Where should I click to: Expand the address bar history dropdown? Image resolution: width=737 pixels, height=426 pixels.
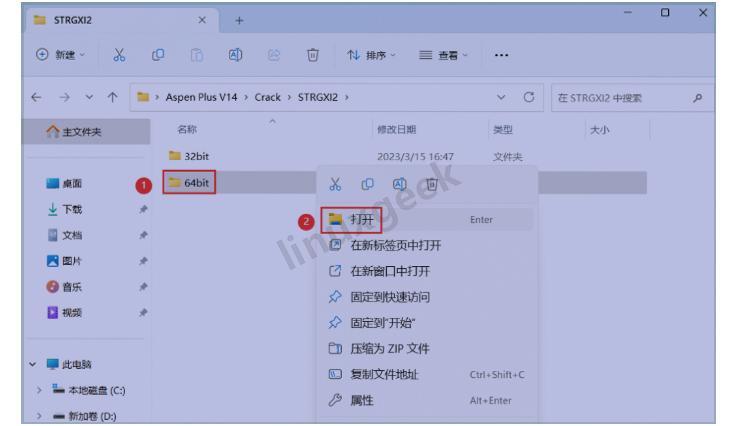coord(501,97)
